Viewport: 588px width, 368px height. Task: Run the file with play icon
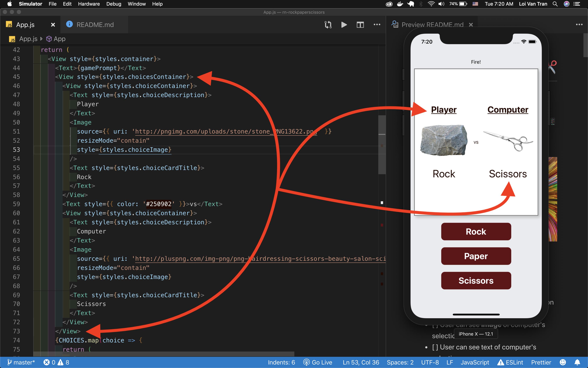tap(344, 25)
